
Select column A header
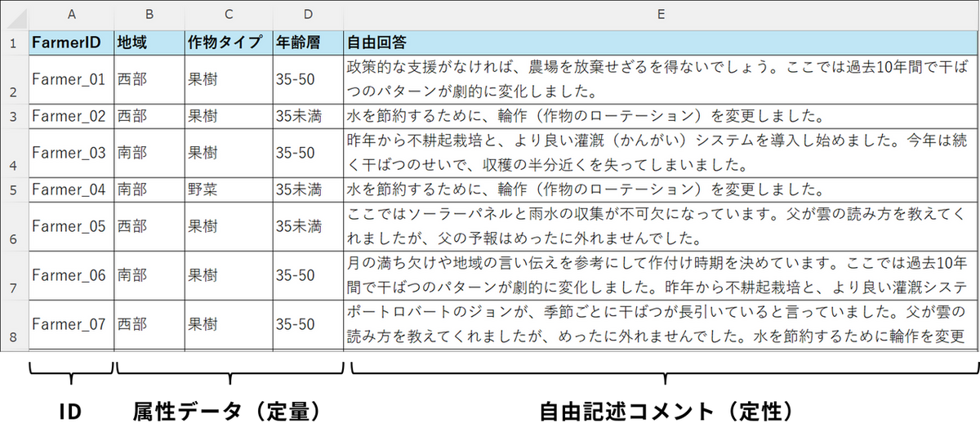(x=72, y=14)
